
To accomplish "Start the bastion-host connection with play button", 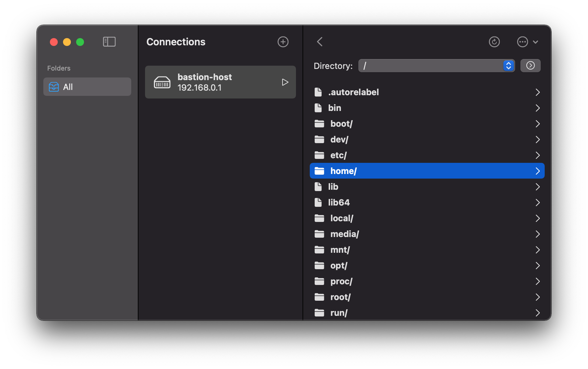I will click(284, 82).
